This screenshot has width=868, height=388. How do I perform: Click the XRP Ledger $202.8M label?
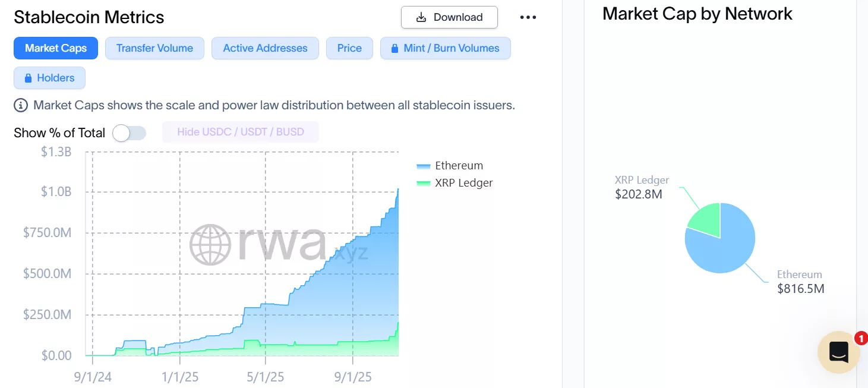(x=641, y=187)
